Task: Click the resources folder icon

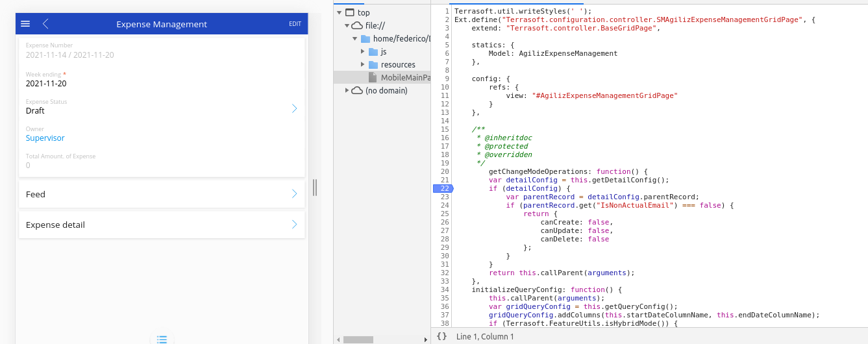Action: (x=373, y=64)
